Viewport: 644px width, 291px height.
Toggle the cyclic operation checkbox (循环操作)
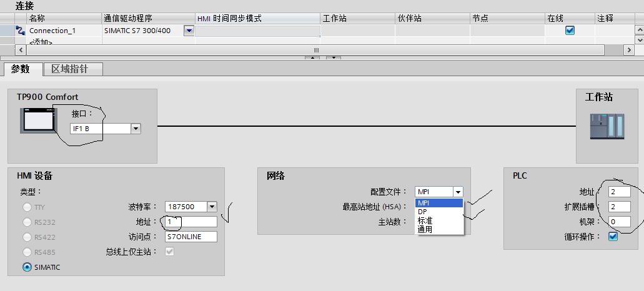pos(613,237)
